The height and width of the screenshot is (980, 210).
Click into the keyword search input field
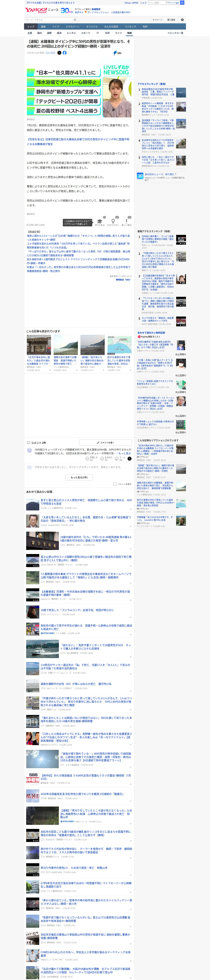(x=49, y=20)
